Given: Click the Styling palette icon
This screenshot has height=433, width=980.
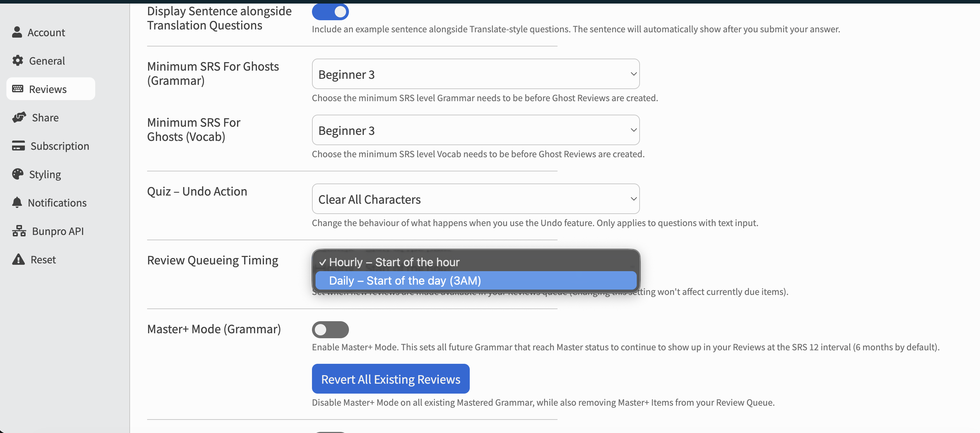Looking at the screenshot, I should [17, 174].
